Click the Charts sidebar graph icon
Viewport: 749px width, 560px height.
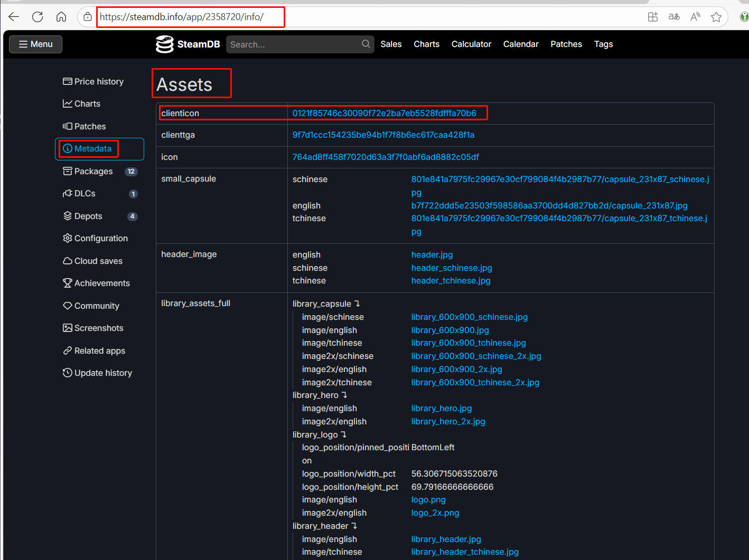click(68, 103)
